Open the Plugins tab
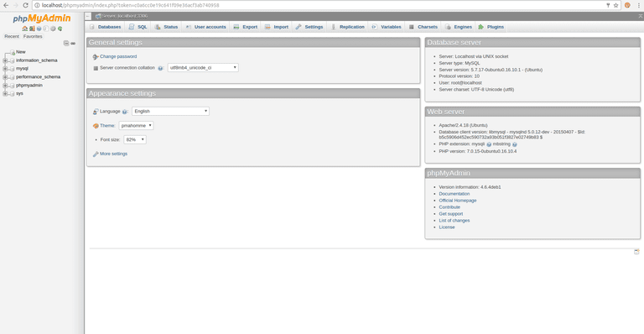The width and height of the screenshot is (644, 334). click(x=491, y=27)
